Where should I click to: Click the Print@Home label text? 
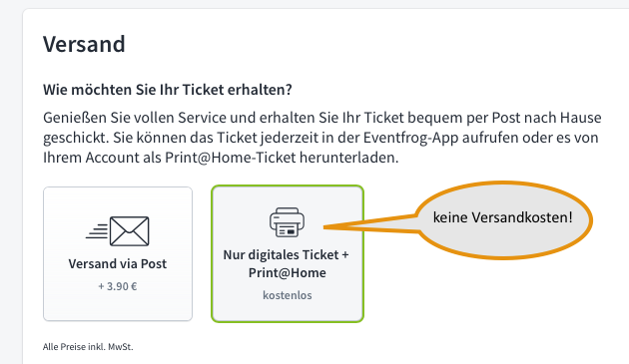pyautogui.click(x=288, y=272)
